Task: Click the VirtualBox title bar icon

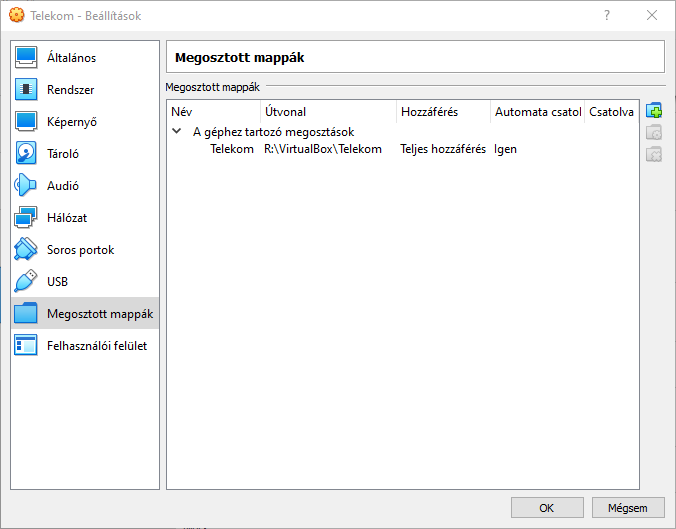Action: point(16,15)
